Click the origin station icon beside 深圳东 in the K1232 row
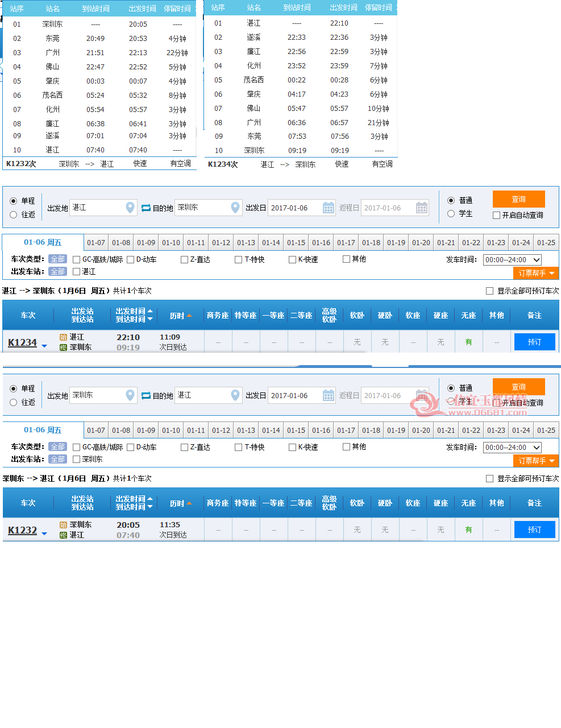The width and height of the screenshot is (561, 728). pos(63,525)
